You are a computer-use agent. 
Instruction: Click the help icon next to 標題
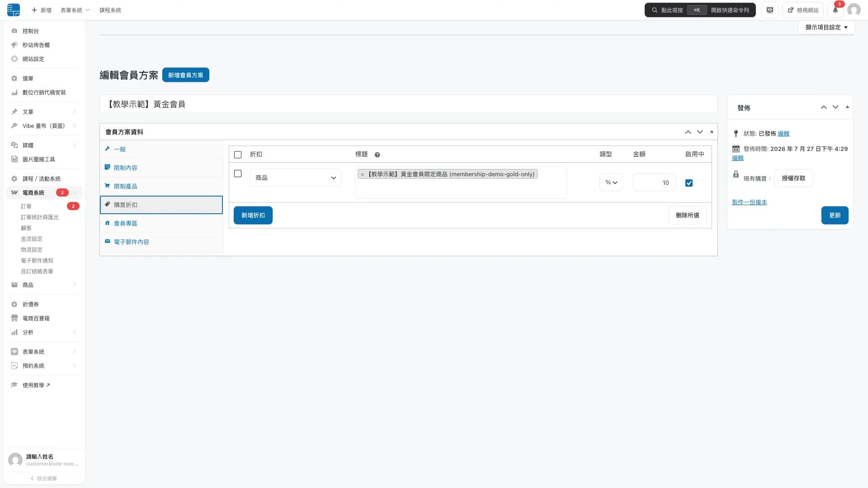pos(377,155)
